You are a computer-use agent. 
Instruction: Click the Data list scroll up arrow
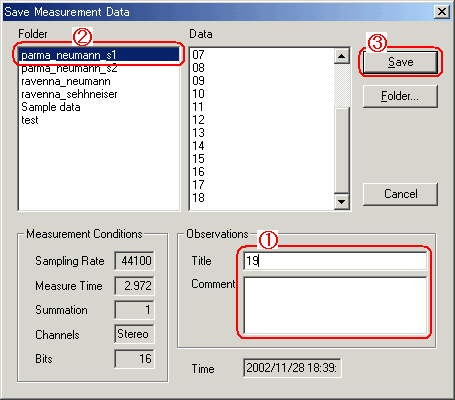[341, 56]
